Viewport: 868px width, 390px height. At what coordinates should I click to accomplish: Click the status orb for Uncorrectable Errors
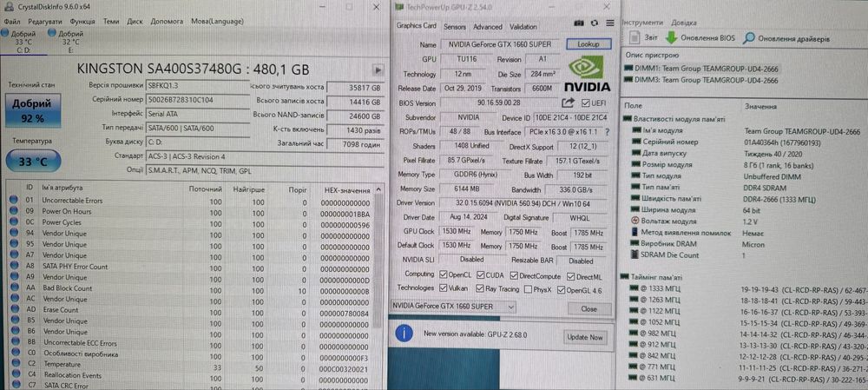14,201
